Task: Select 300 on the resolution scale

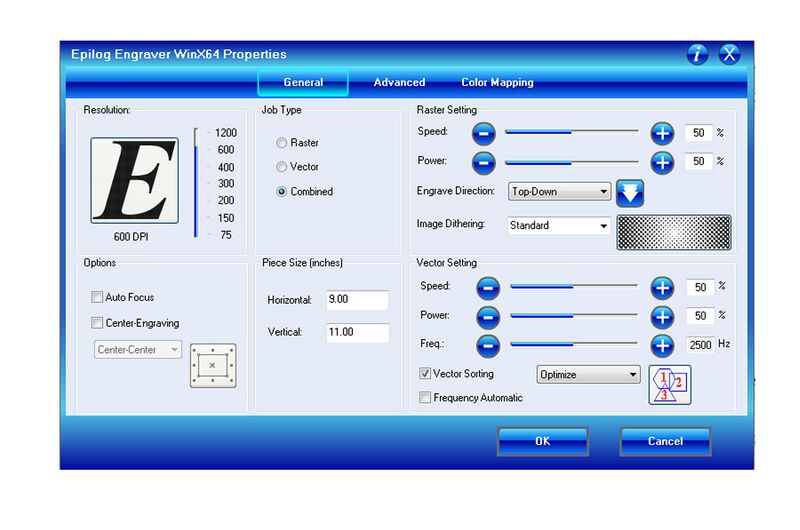Action: pyautogui.click(x=226, y=184)
